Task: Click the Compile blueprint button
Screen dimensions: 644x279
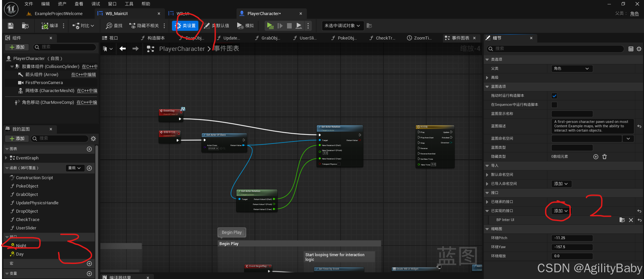Action: pos(50,26)
